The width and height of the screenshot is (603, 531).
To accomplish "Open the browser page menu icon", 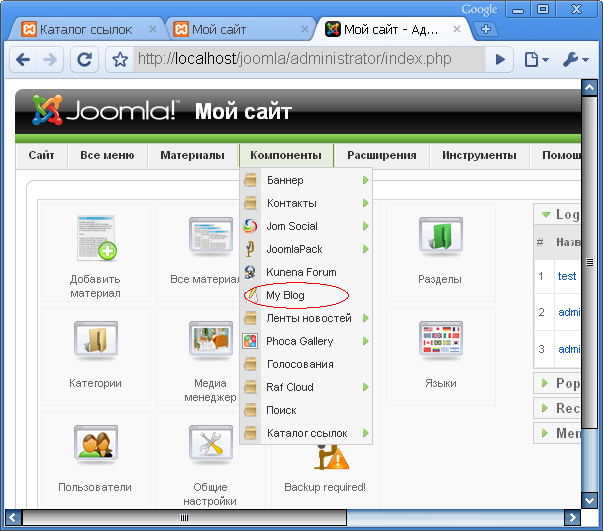I will 536,60.
